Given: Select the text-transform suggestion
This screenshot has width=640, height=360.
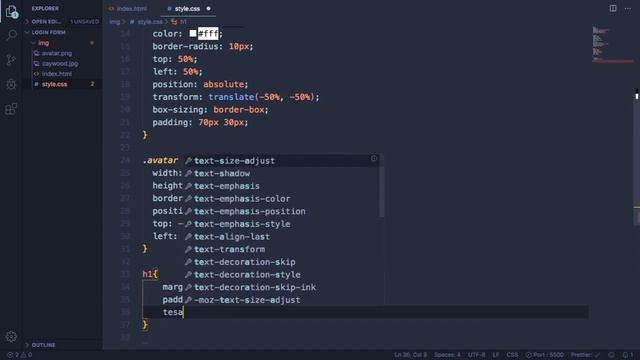Looking at the screenshot, I should pyautogui.click(x=282, y=249).
